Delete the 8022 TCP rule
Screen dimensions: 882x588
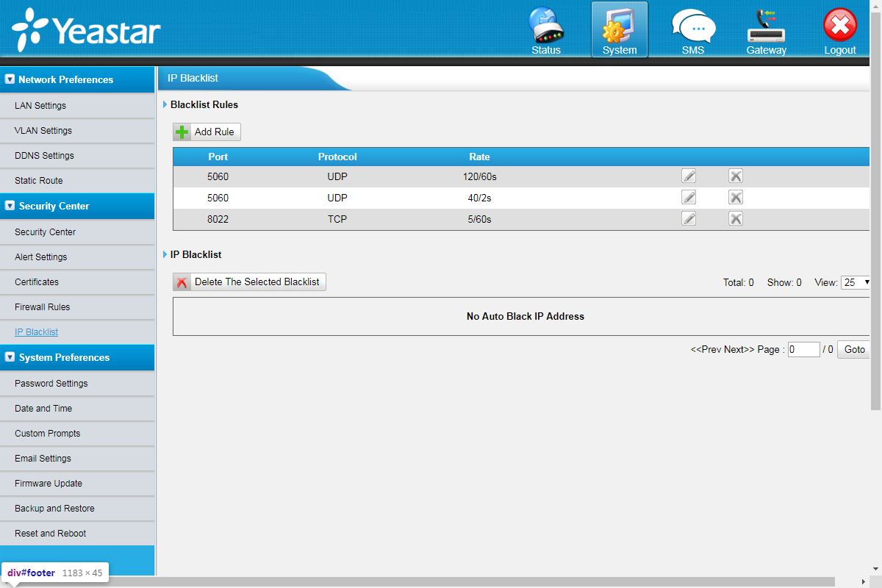tap(735, 219)
